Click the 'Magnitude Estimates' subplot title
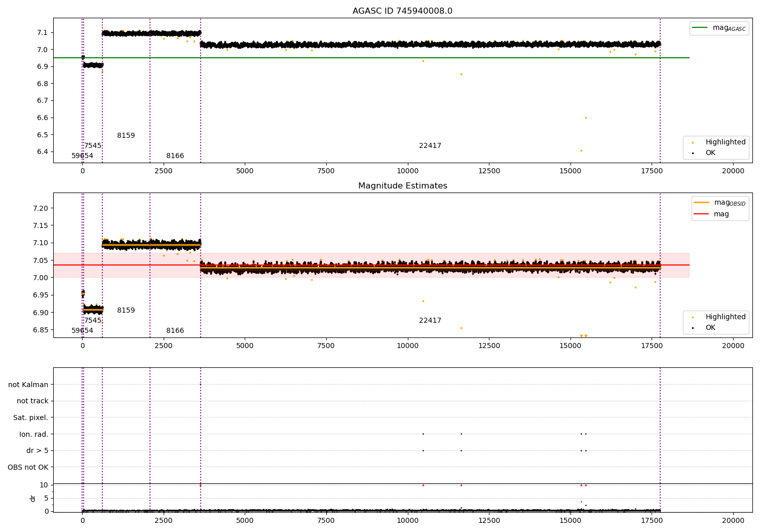This screenshot has height=532, width=760. [x=402, y=186]
